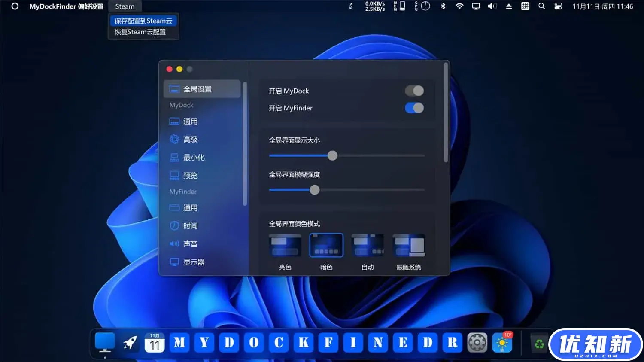644x362 pixels.
Task: Adjust the 全局界面显示大小 slider
Action: [x=332, y=155]
